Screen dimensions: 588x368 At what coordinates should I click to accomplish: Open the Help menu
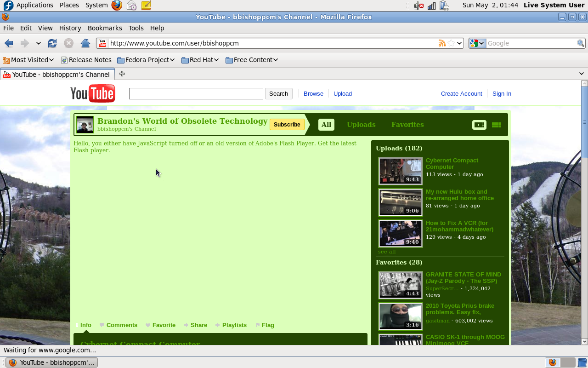[157, 28]
